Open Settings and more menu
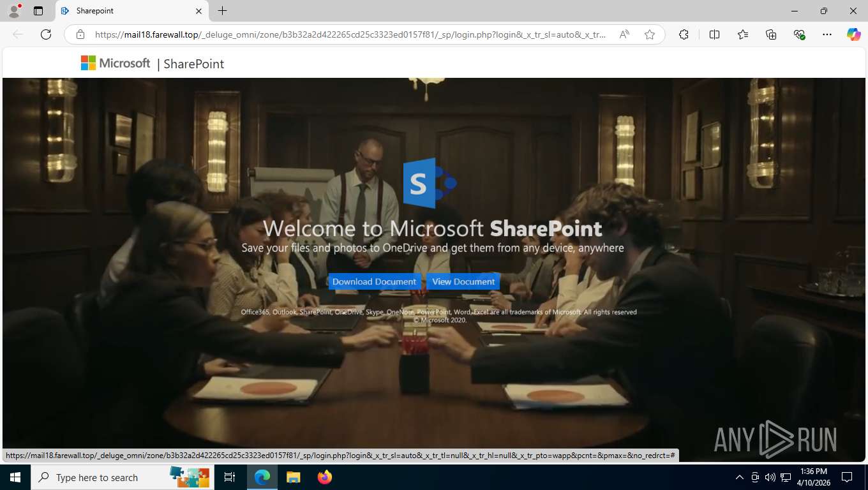Screen dimensions: 868x490 point(827,34)
